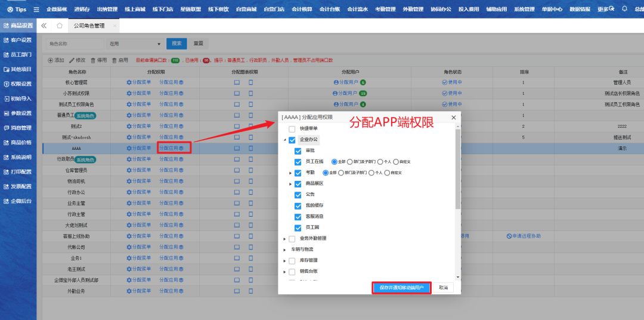Uncheck the 审批 checkbox
This screenshot has width=644, height=320.
tap(298, 150)
